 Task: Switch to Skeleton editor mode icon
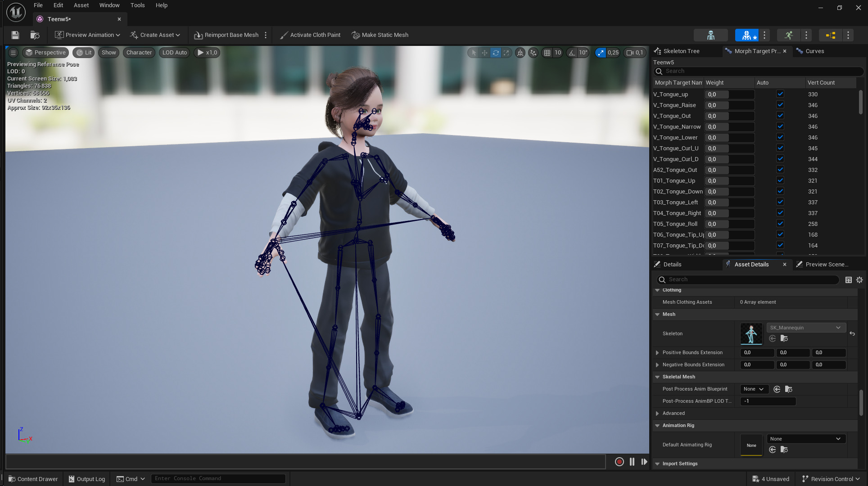click(711, 35)
